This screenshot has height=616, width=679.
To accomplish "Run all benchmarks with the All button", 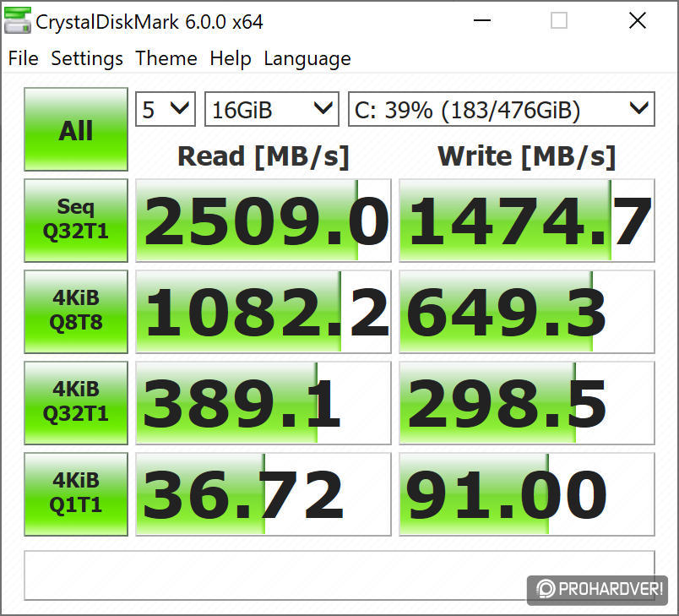I will pyautogui.click(x=76, y=129).
